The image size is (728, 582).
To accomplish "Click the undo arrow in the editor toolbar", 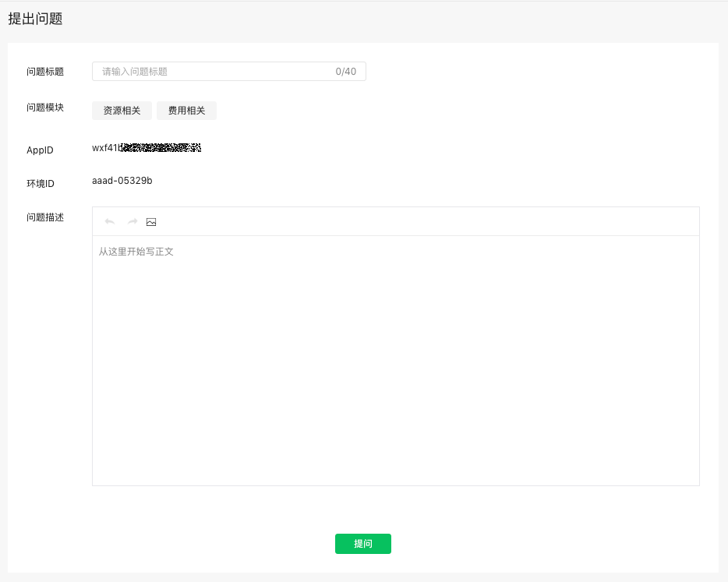I will tap(109, 221).
